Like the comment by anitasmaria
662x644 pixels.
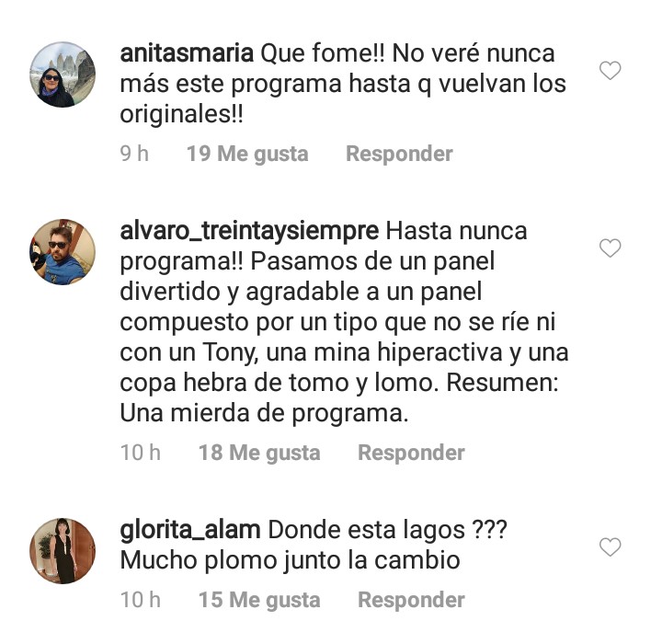(610, 70)
